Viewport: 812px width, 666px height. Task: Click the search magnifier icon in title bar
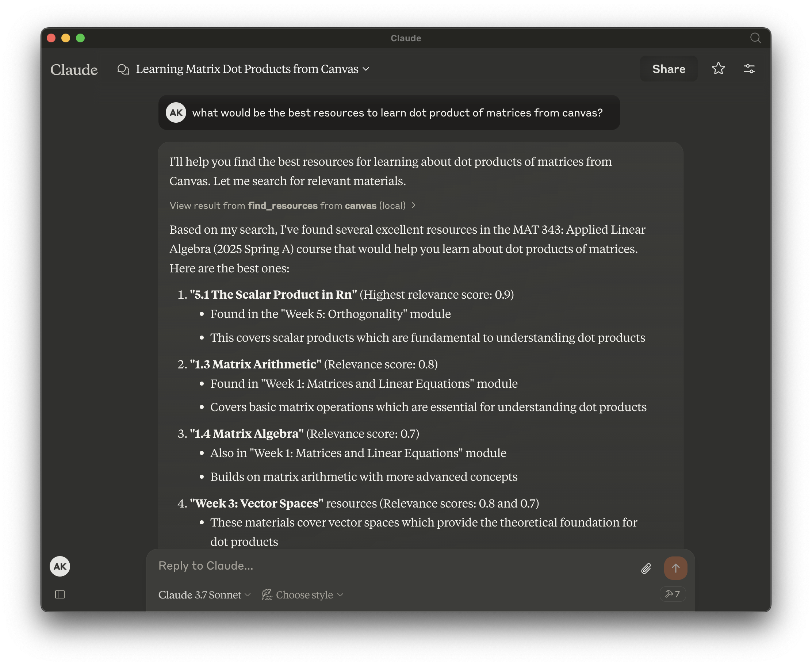pyautogui.click(x=755, y=38)
